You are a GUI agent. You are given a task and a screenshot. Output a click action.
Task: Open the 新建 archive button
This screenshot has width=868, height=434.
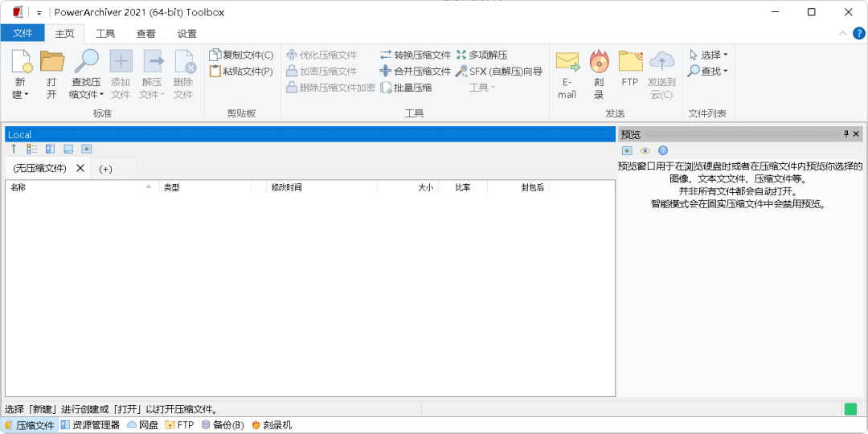[x=23, y=74]
